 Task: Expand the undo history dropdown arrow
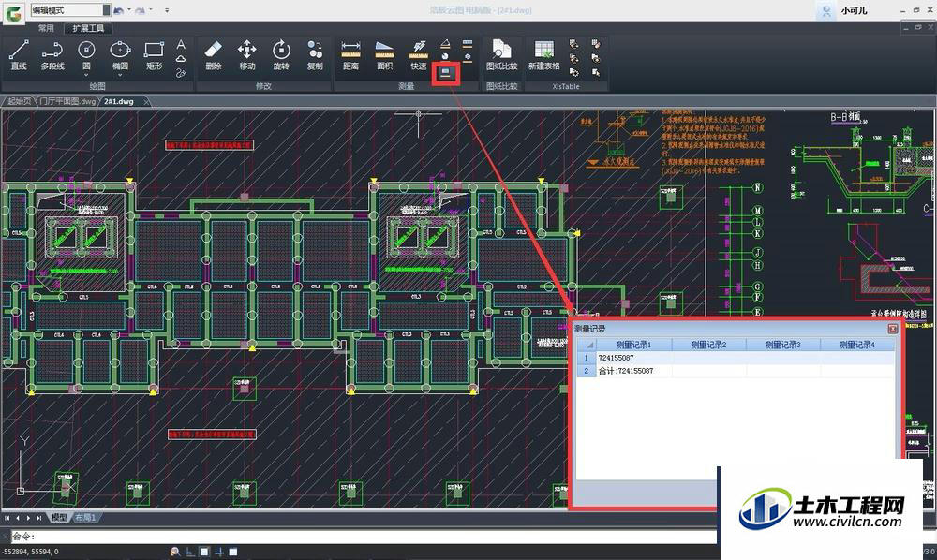[129, 9]
